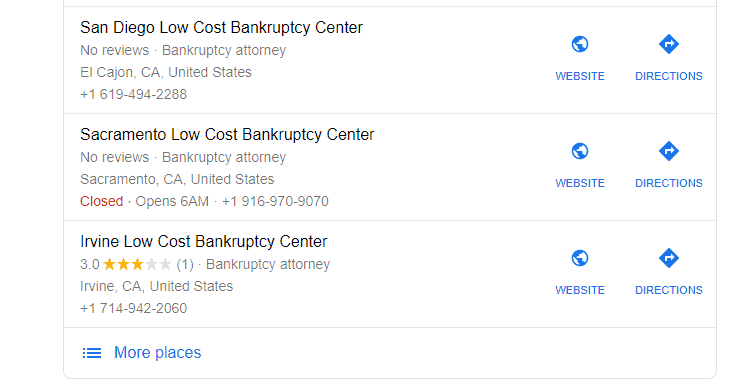Screen dimensions: 751x385
Task: Open the More places link
Action: coord(158,353)
